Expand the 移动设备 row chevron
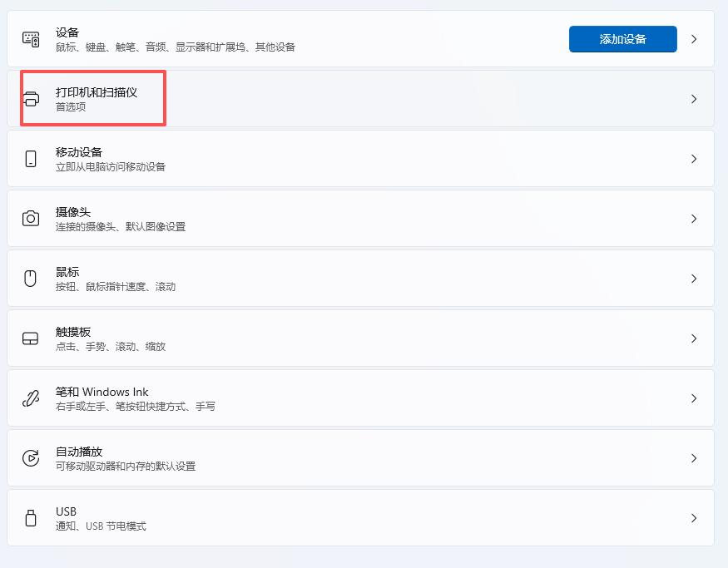The width and height of the screenshot is (728, 568). tap(694, 159)
